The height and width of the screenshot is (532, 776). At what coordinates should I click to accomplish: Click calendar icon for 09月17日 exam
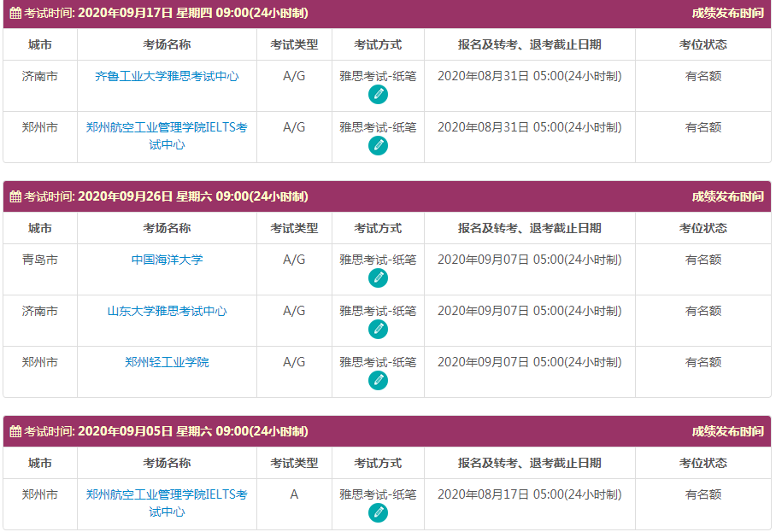(x=15, y=14)
